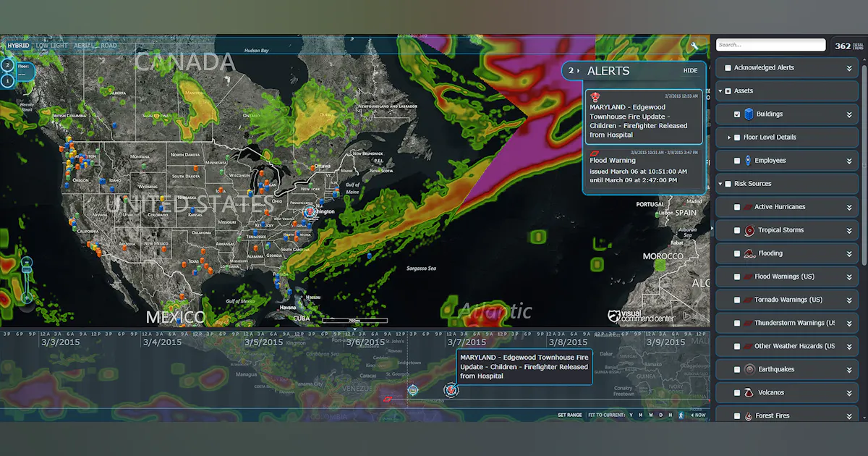Viewport: 868px width, 456px height.
Task: Click SET RANGE in the timeline bar
Action: [x=570, y=415]
